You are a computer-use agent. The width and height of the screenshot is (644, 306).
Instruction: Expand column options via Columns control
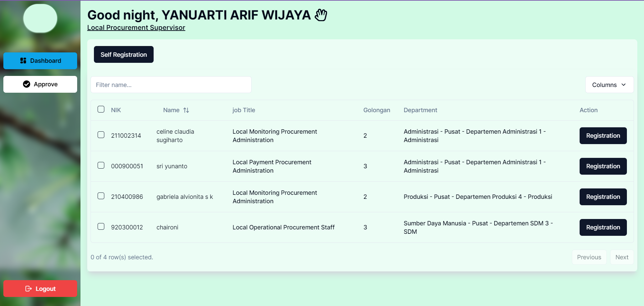pyautogui.click(x=609, y=85)
